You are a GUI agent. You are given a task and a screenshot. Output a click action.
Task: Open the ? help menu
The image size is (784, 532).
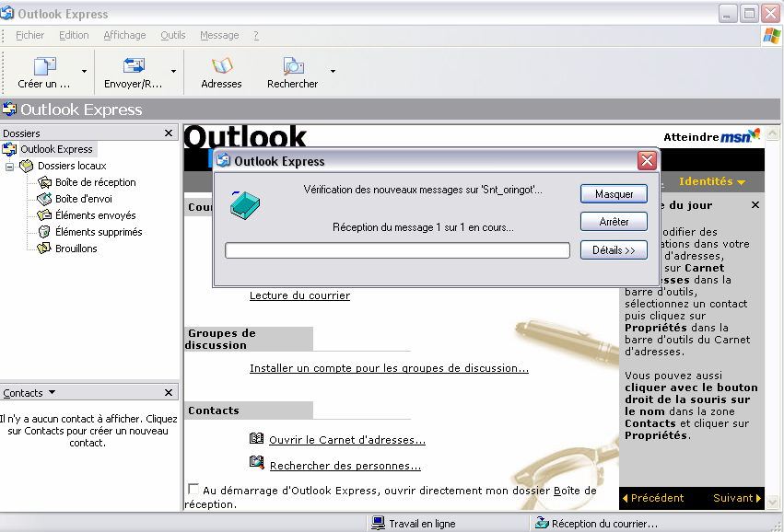point(256,35)
